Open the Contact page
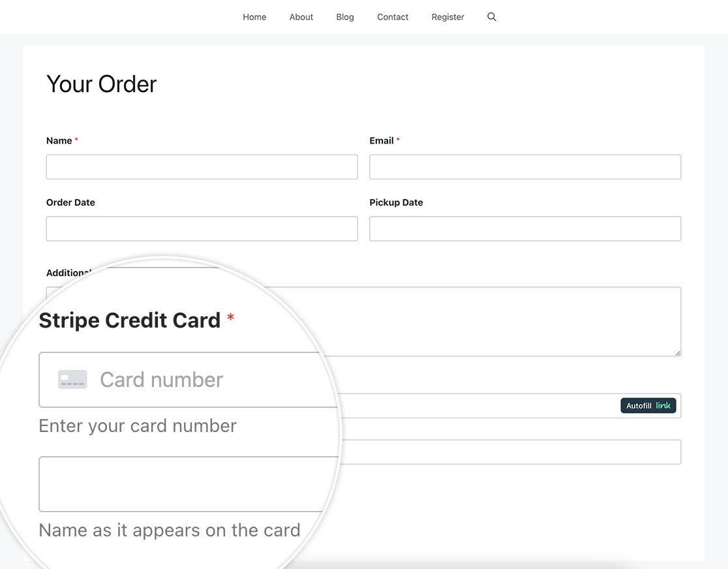The width and height of the screenshot is (728, 569). (x=392, y=17)
